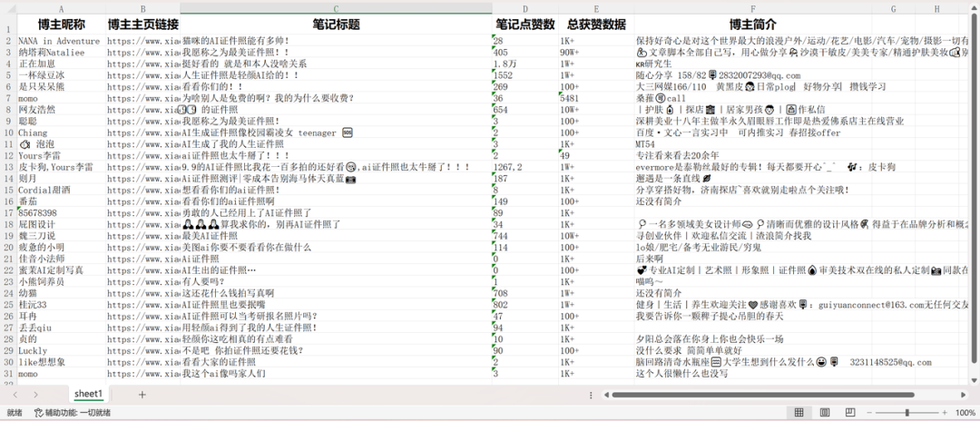Select row 1 header

(9, 25)
